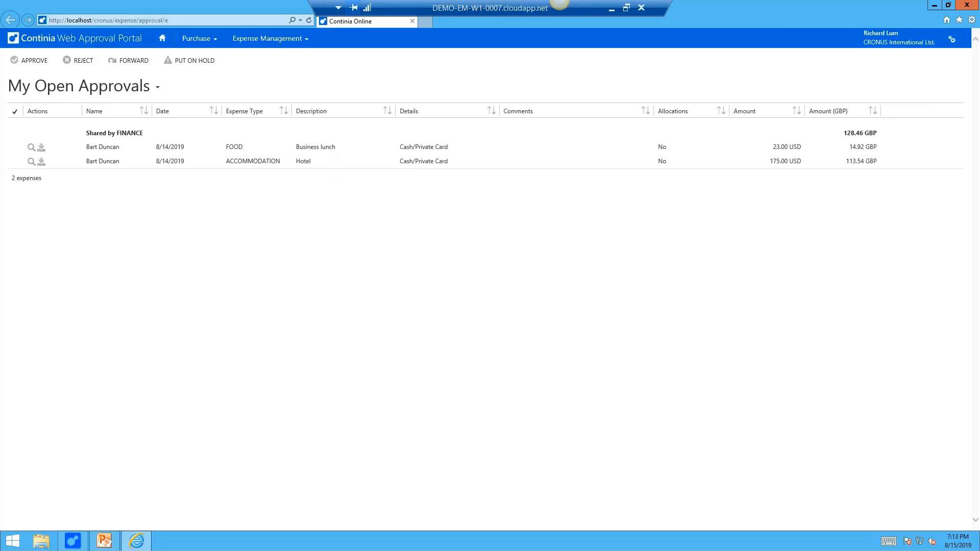Toggle the select-all checkmark column header
The height and width of the screenshot is (551, 980).
pyautogui.click(x=15, y=111)
